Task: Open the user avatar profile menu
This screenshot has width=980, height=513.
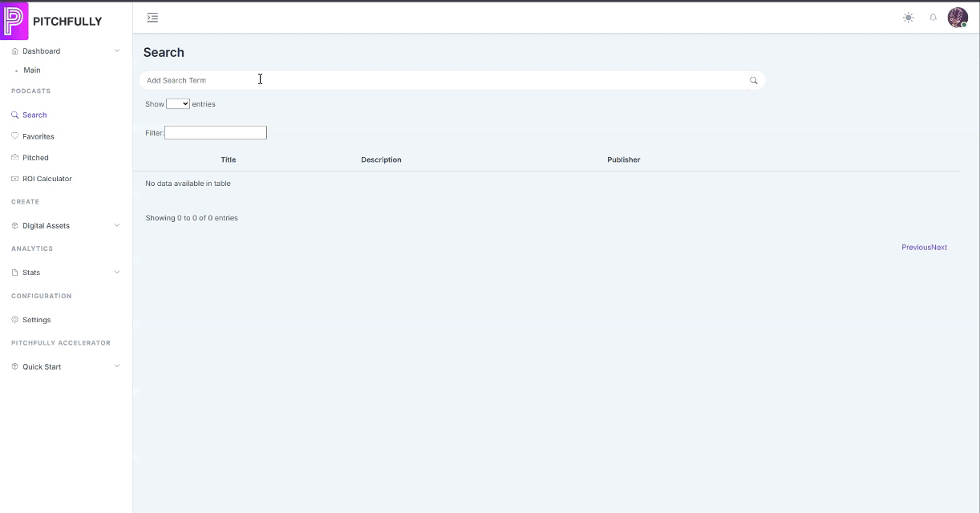Action: [958, 18]
